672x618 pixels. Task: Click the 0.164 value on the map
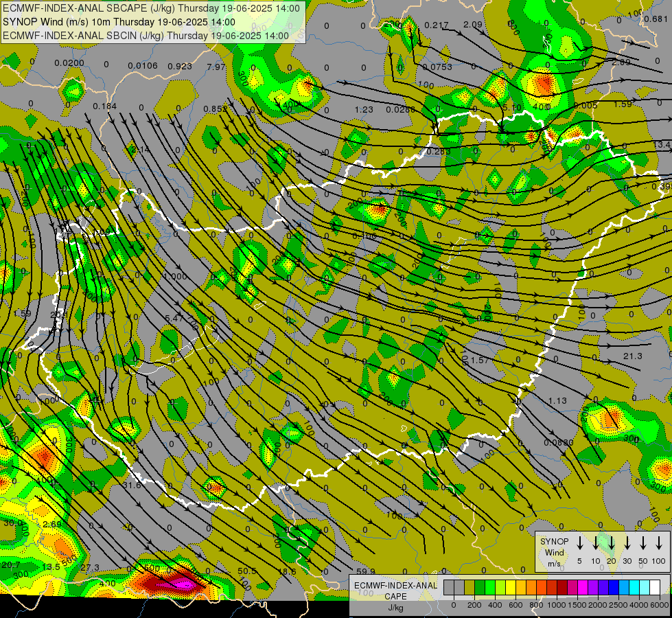[104, 106]
